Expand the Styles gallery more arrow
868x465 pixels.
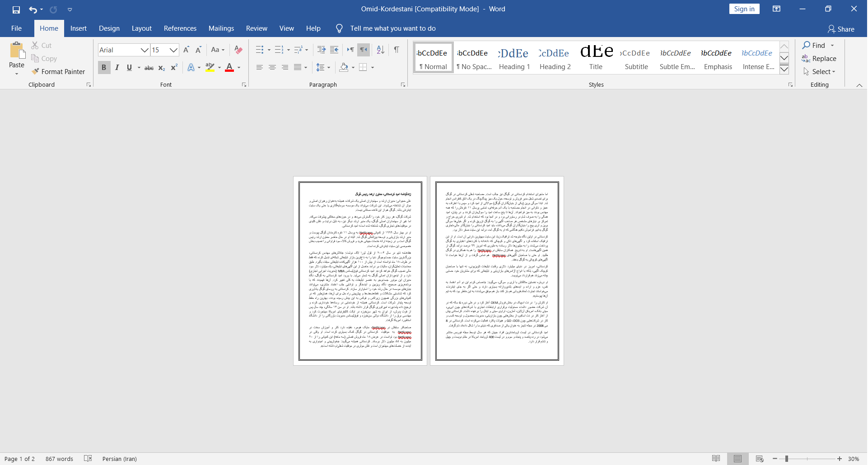(x=784, y=70)
